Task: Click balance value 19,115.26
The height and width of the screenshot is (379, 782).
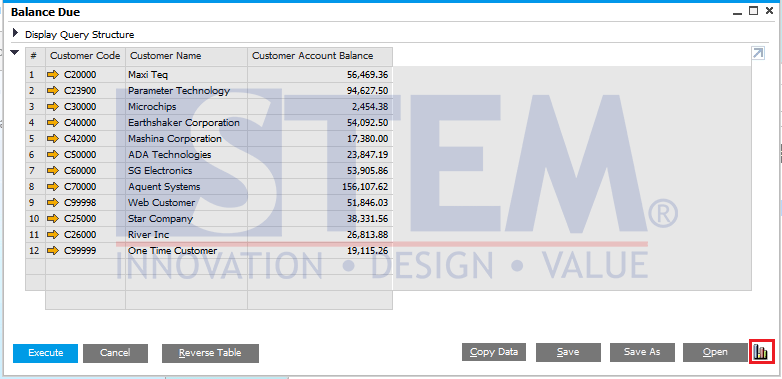Action: pyautogui.click(x=368, y=250)
